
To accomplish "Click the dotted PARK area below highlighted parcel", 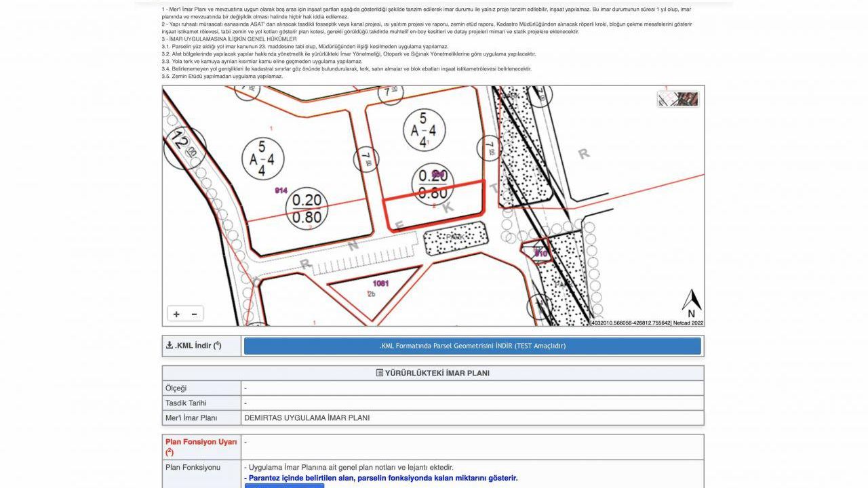I will pyautogui.click(x=455, y=238).
